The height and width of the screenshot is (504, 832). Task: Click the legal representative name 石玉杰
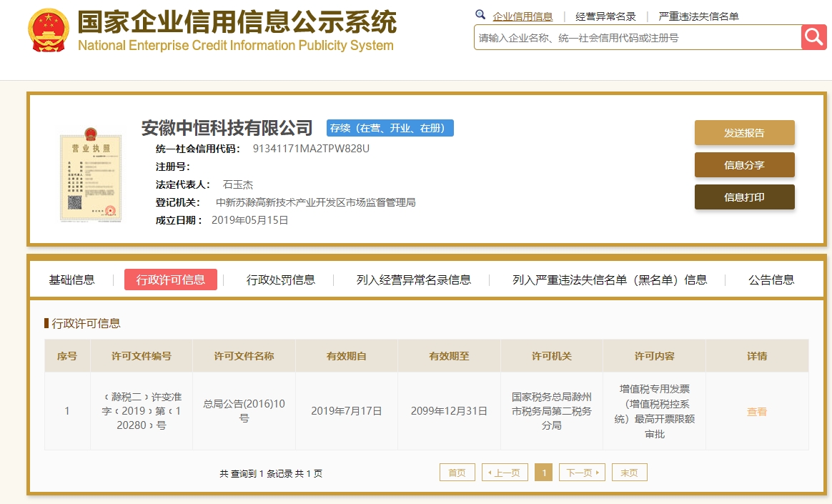click(x=238, y=184)
